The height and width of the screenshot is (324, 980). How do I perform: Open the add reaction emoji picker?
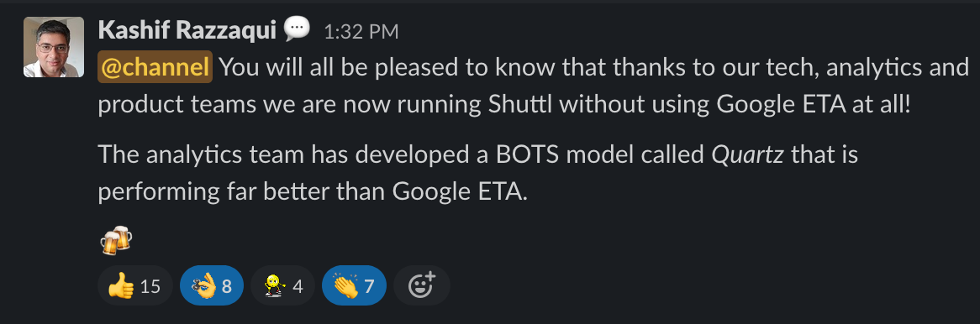(x=422, y=286)
